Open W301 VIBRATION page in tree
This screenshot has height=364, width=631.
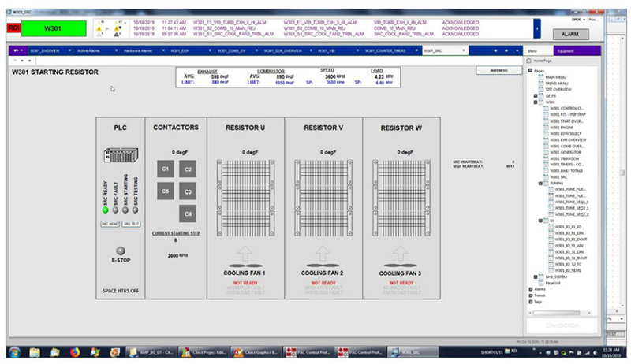click(x=564, y=158)
